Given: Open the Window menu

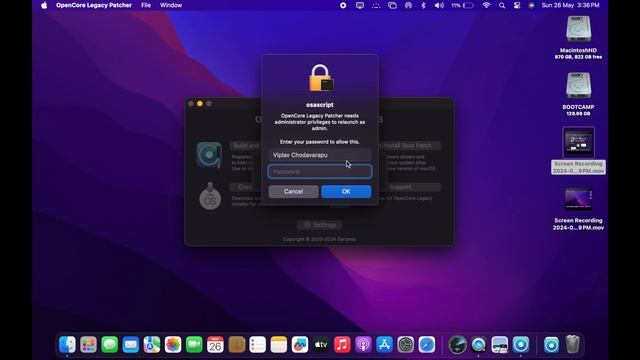Looking at the screenshot, I should [x=171, y=5].
